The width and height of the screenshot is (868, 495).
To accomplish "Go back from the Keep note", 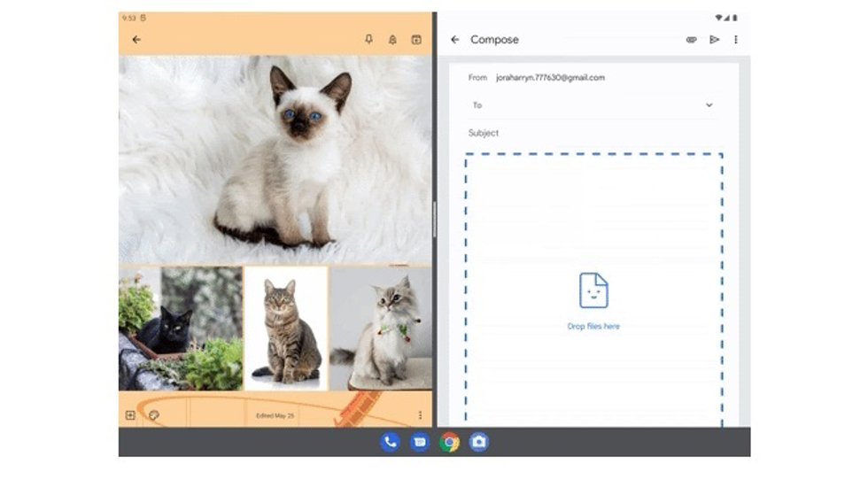I will click(x=136, y=40).
